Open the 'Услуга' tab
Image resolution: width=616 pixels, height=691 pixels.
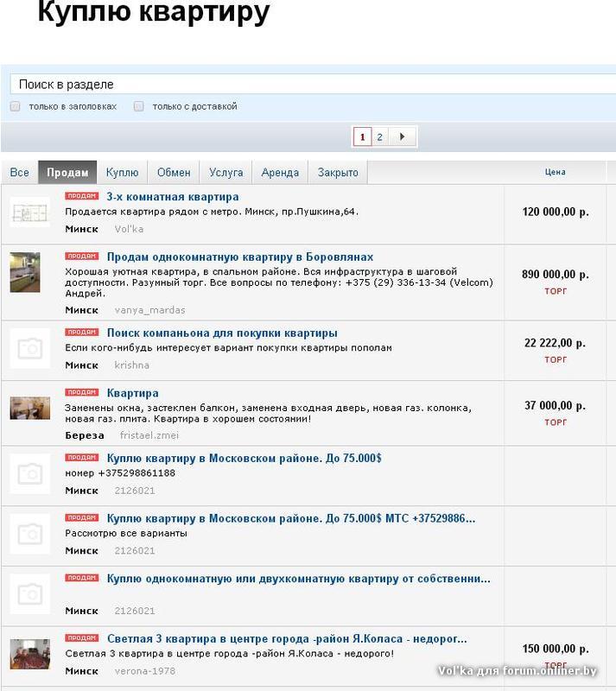click(225, 172)
